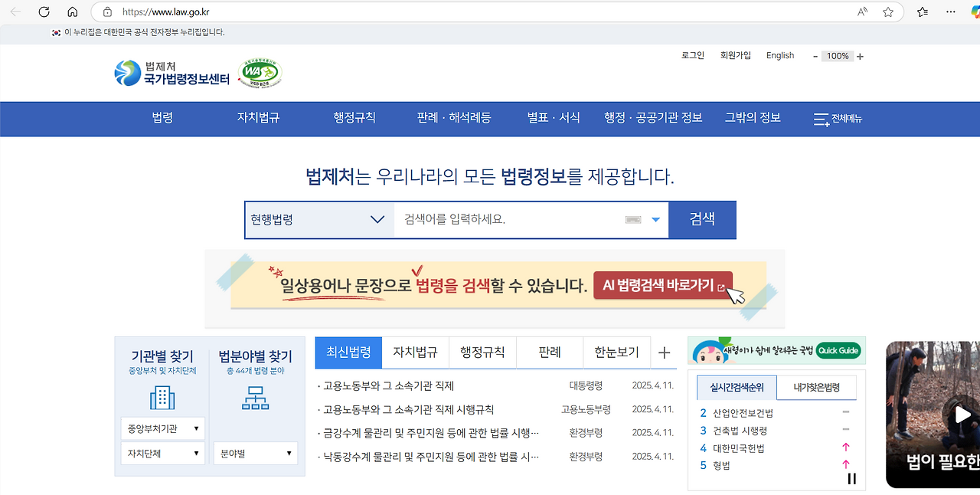Click the plus icon beside 한눈보기 tab
Screen dimensions: 980x495
click(x=664, y=353)
